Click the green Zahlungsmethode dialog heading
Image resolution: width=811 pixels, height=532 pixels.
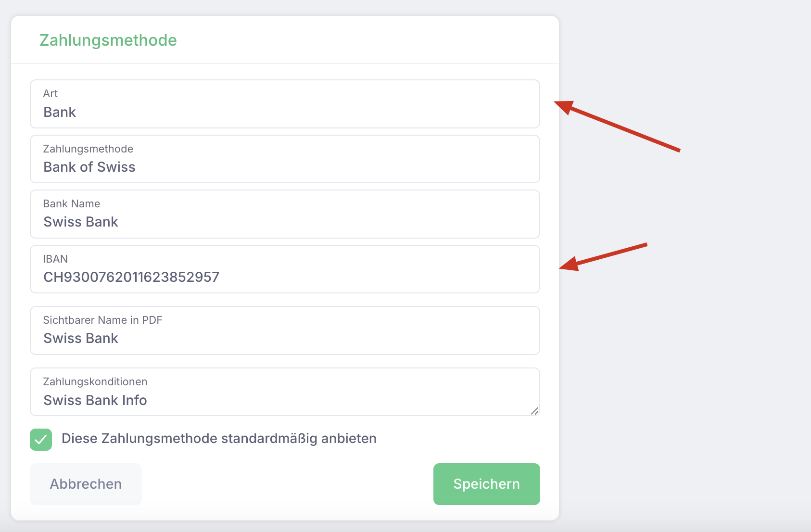coord(108,40)
